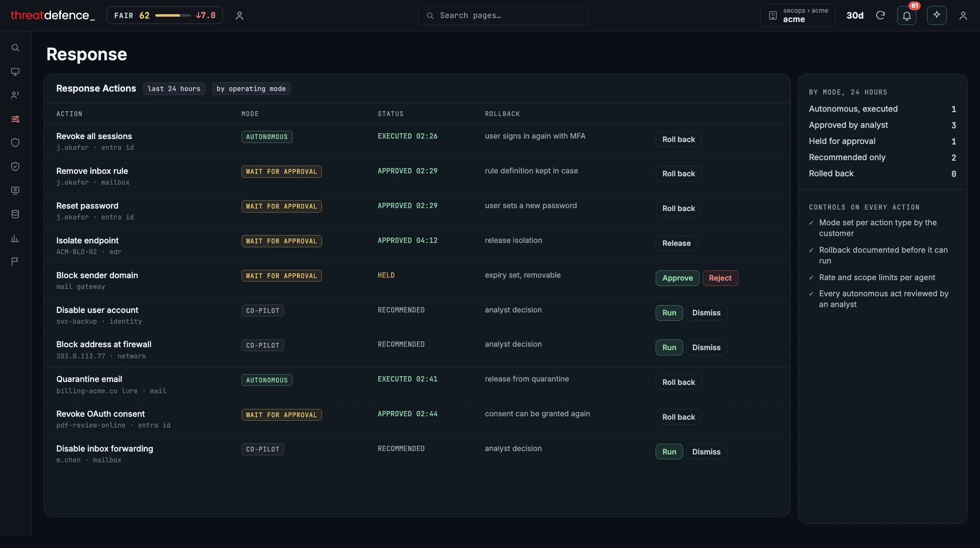Open the plain shield sidebar icon
This screenshot has height=548, width=980.
15,143
